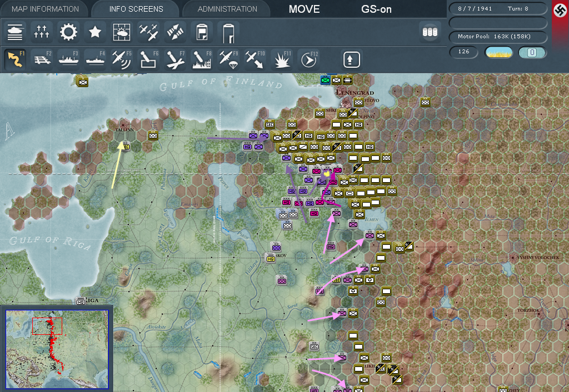Select the Soviet unit west of Finland gulf
The width and height of the screenshot is (569, 392).
click(x=83, y=82)
